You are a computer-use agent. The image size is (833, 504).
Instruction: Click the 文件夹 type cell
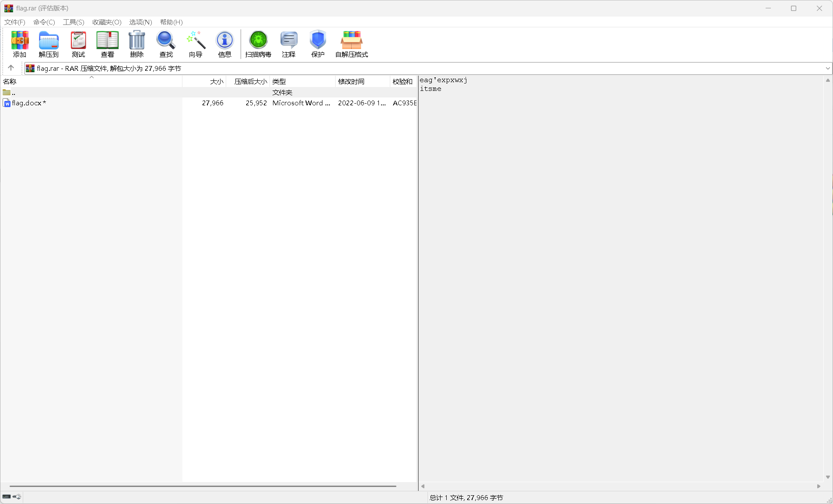click(282, 92)
